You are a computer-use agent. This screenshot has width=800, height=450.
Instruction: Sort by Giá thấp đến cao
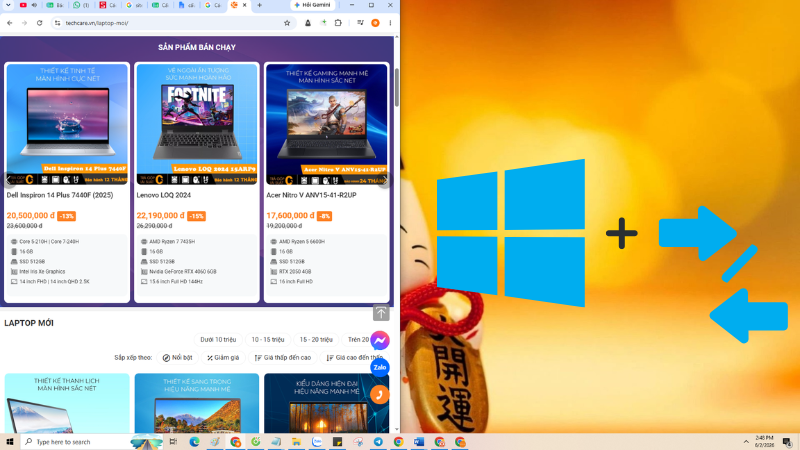[x=283, y=358]
